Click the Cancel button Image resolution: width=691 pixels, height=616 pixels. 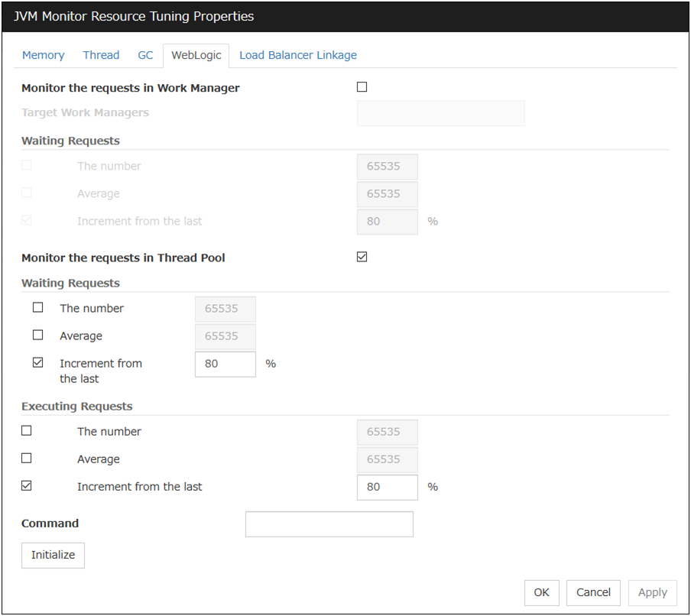tap(593, 592)
